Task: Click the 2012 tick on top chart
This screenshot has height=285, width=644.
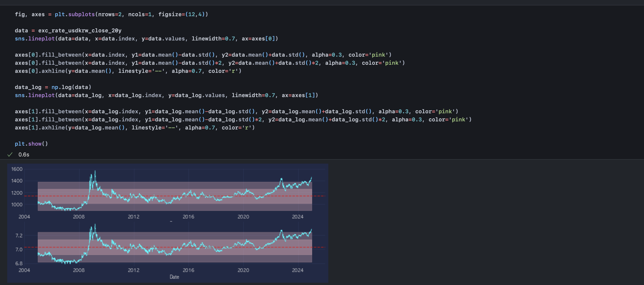Action: pyautogui.click(x=134, y=216)
